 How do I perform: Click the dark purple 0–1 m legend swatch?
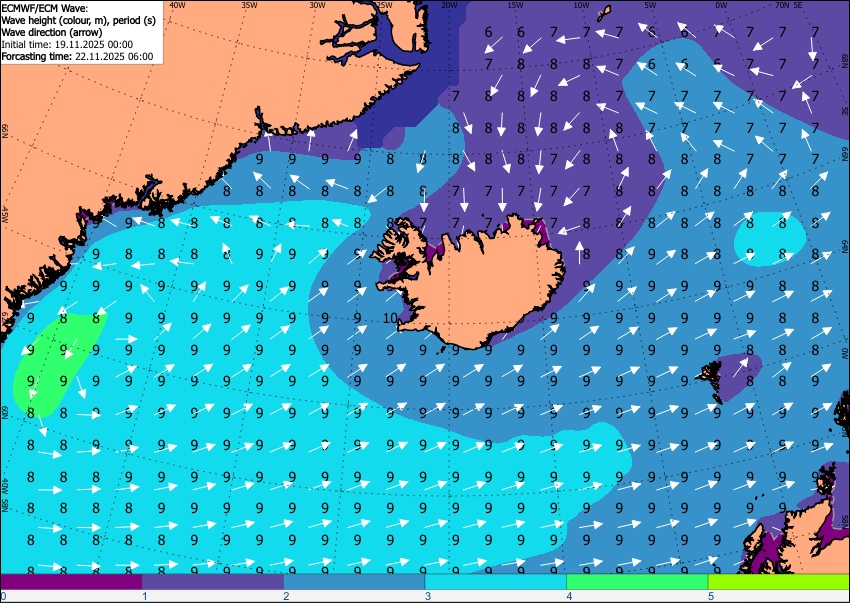pos(71,581)
